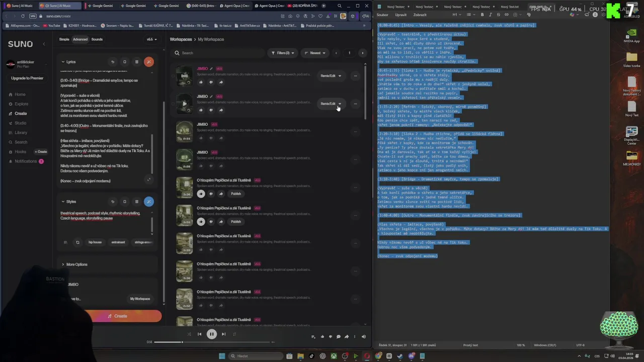Dislike the first JIMBO song
Screen dimensions: 644x362
(x=211, y=82)
